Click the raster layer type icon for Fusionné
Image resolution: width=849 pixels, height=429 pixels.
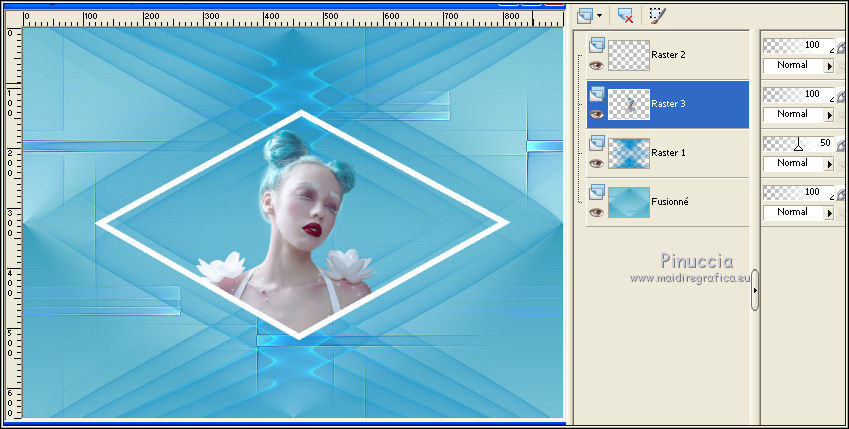[x=597, y=191]
